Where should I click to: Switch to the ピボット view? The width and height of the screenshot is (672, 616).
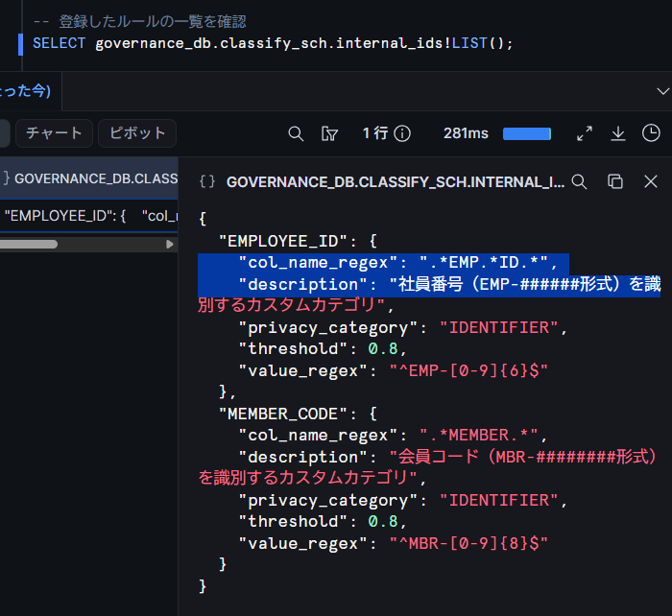coord(137,133)
